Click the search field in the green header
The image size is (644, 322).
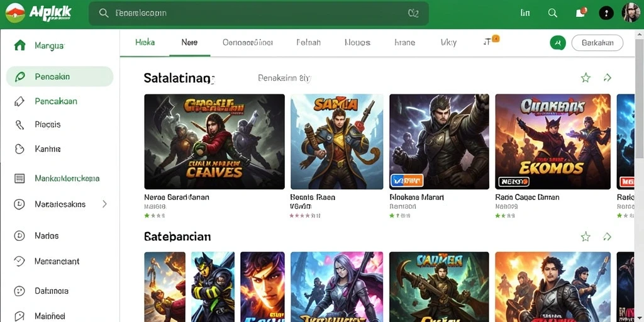pyautogui.click(x=258, y=14)
